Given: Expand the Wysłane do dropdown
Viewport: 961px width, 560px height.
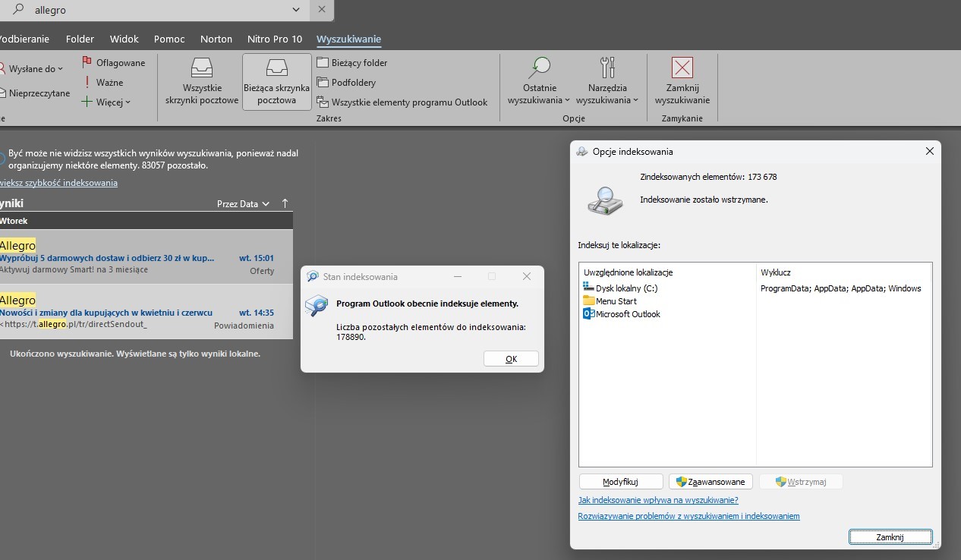Looking at the screenshot, I should 31,69.
